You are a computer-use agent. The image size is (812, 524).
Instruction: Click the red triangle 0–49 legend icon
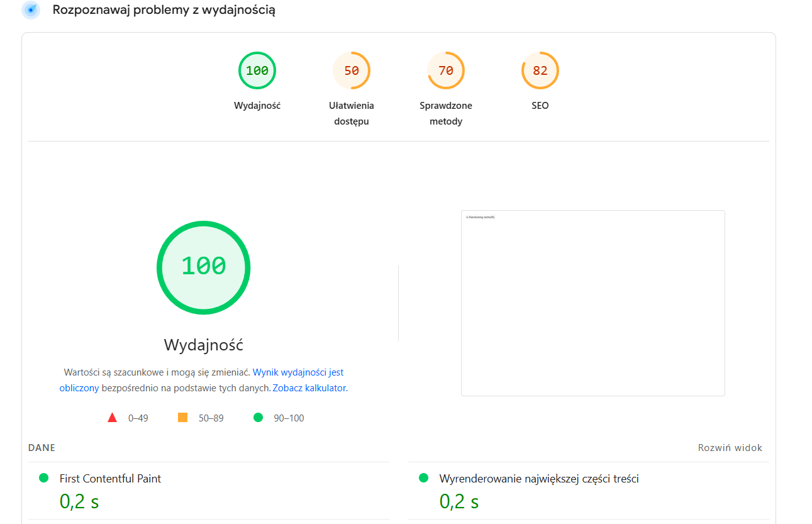pyautogui.click(x=113, y=418)
